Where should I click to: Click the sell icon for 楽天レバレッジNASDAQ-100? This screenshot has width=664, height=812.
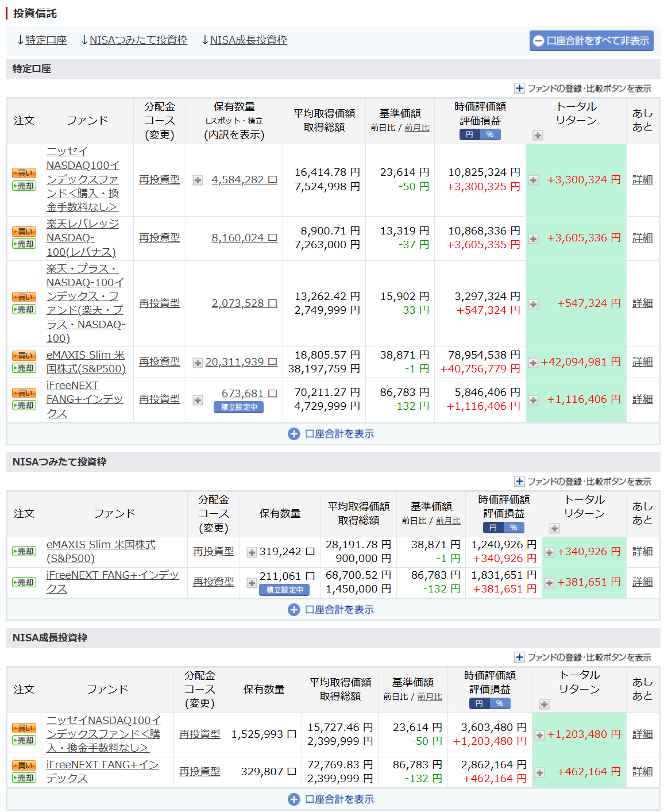[x=24, y=244]
